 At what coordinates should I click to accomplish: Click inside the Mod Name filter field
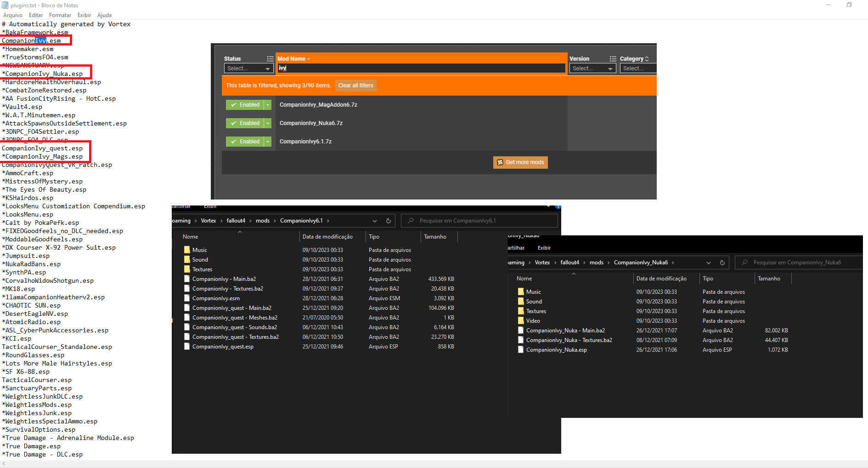click(421, 68)
